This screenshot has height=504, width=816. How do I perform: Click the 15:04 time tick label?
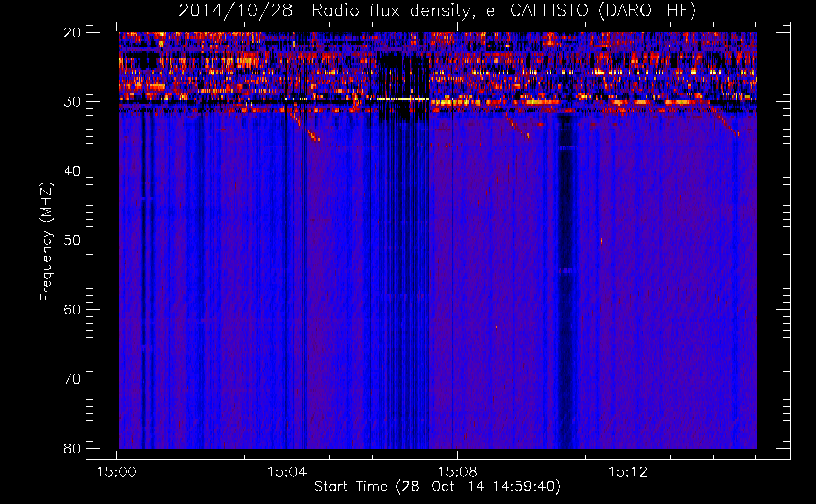pyautogui.click(x=287, y=472)
